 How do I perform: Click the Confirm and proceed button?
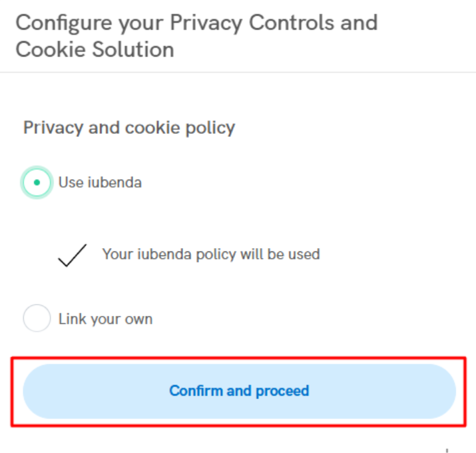[239, 391]
